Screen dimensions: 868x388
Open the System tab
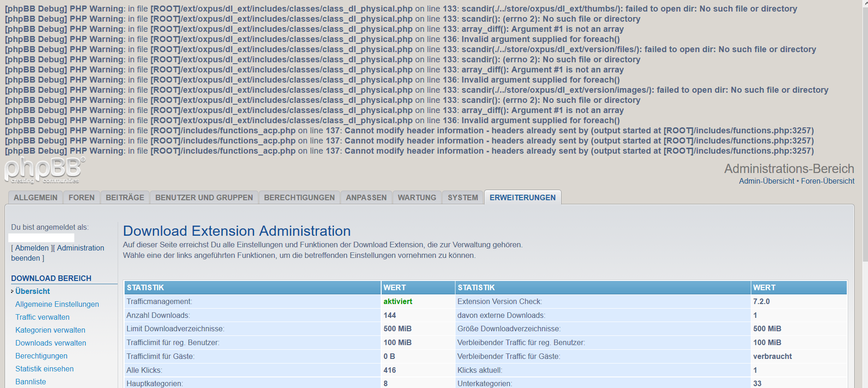(x=463, y=197)
